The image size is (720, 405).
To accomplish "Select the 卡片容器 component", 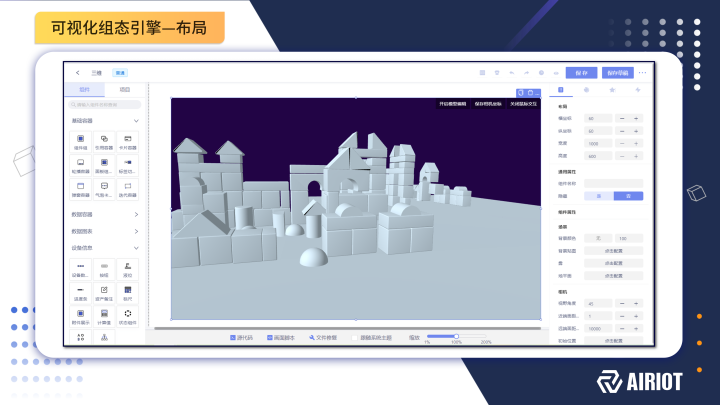I will click(128, 142).
